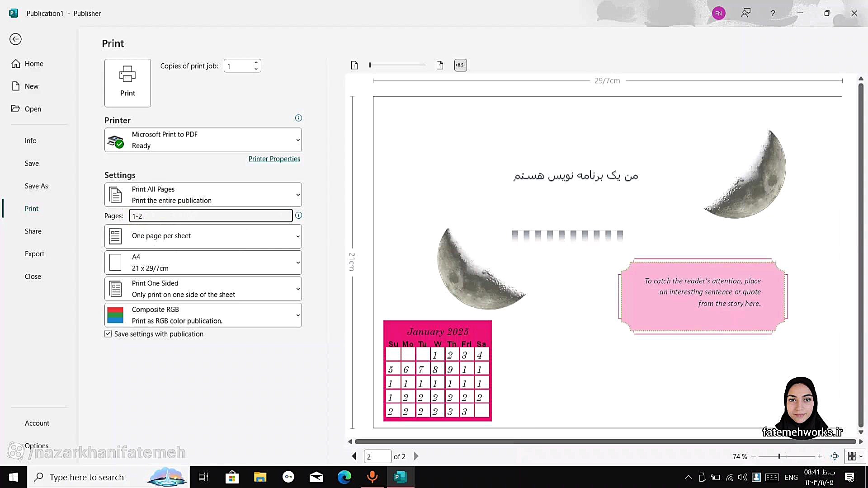The height and width of the screenshot is (488, 868).
Task: Click the printer info icon
Action: coord(298,118)
